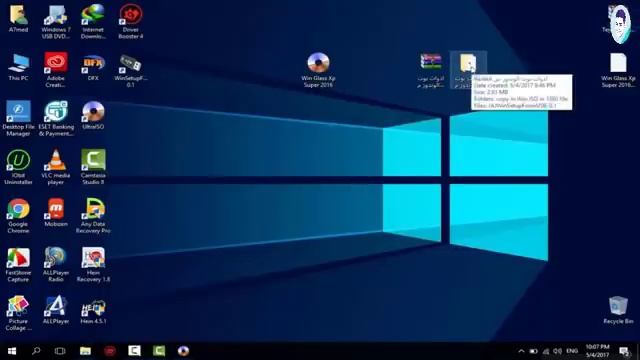Screen dimensions: 640x360
Task: Select the Hetman Recovery 1.8 shortcut
Action: 93,257
